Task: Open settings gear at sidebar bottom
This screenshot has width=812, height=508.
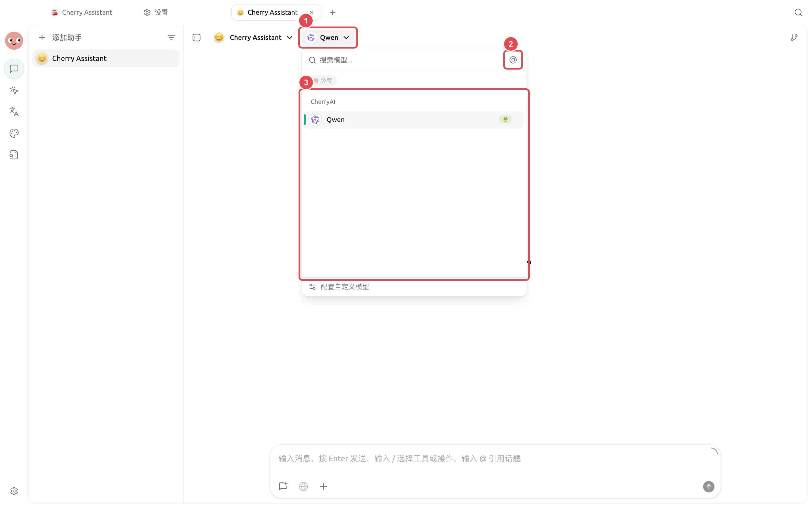Action: coord(14,491)
